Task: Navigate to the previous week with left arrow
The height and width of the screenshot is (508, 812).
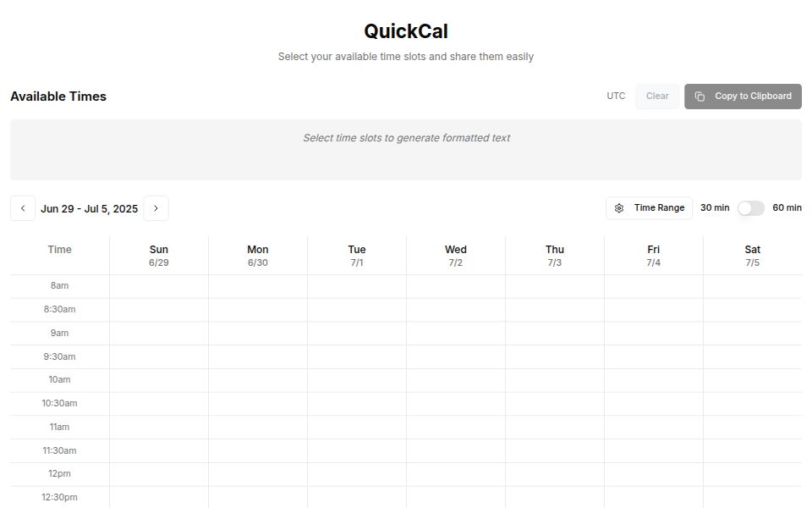Action: 23,207
